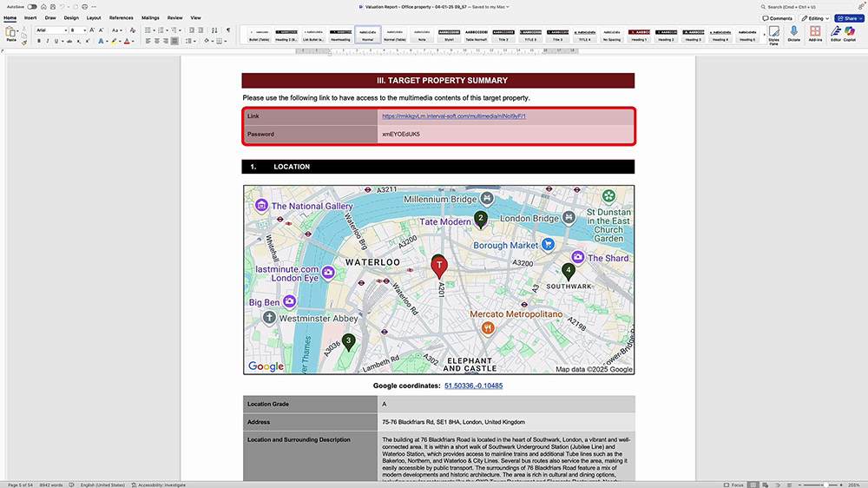Click the Share button
Viewport: 868px width, 488px height.
pyautogui.click(x=849, y=18)
